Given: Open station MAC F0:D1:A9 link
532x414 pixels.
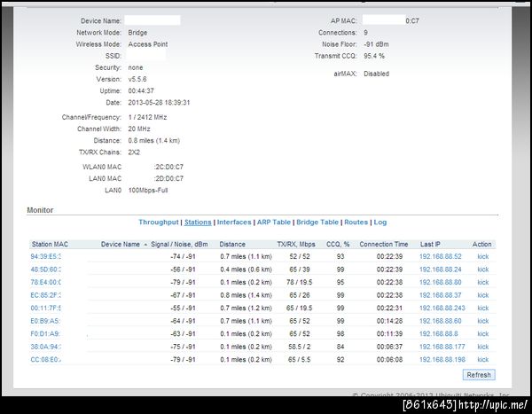Looking at the screenshot, I should (x=45, y=334).
